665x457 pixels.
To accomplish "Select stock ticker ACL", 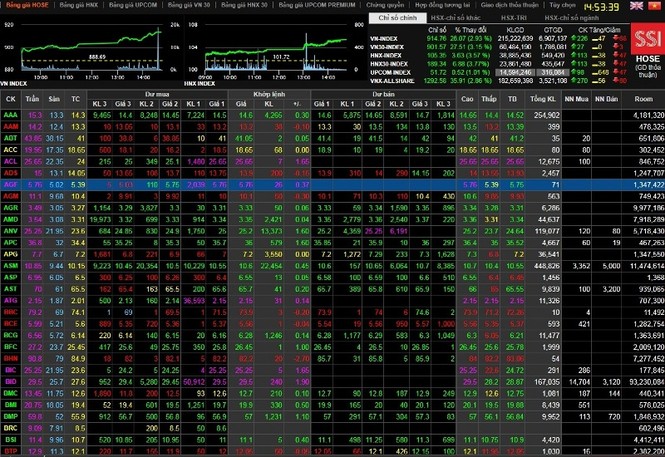I will (x=11, y=162).
